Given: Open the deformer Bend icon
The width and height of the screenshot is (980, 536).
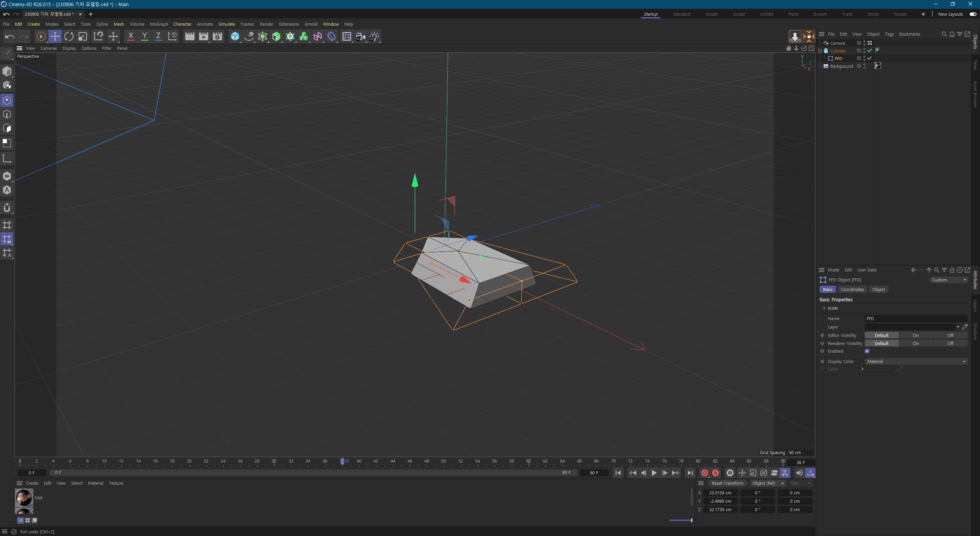Looking at the screenshot, I should coord(332,36).
